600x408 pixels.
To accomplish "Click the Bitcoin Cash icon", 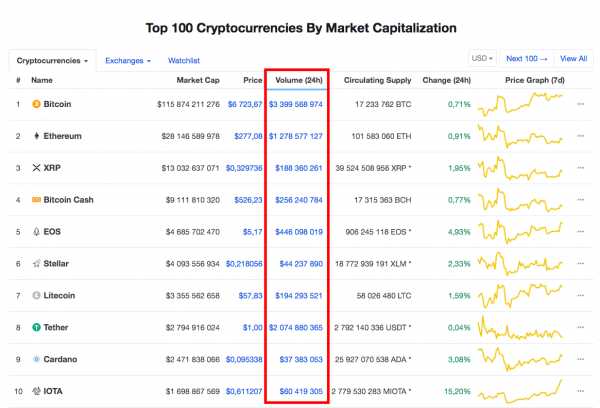I will tap(36, 200).
